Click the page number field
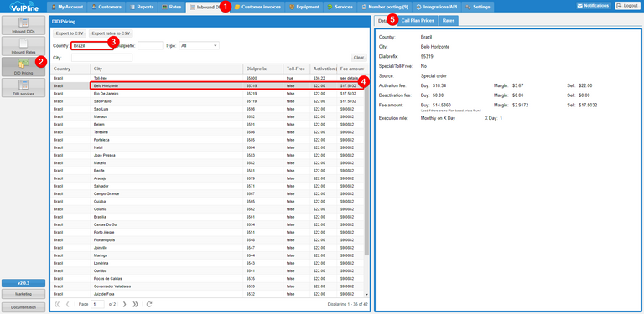 98,304
